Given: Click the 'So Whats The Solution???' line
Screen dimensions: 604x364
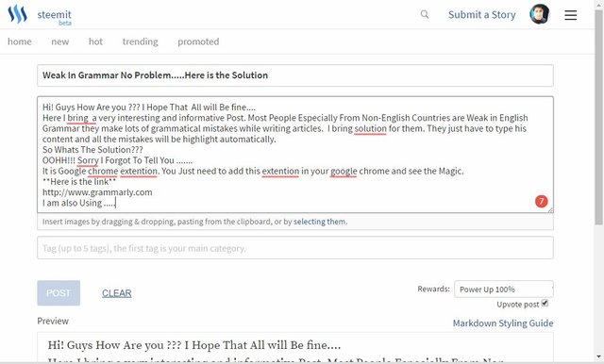Looking at the screenshot, I should pyautogui.click(x=92, y=150).
